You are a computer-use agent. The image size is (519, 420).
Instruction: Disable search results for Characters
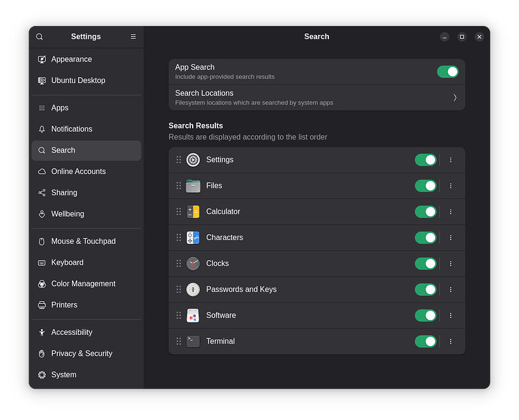coord(426,238)
